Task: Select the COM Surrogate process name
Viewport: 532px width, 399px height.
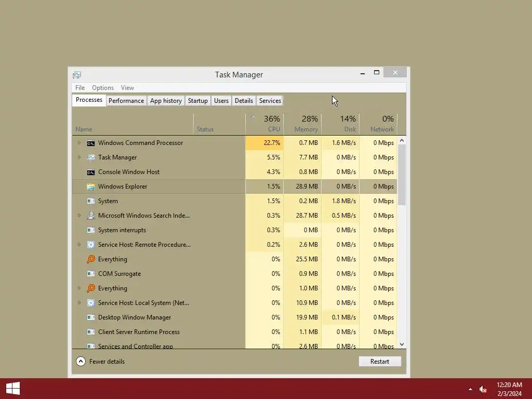Action: (x=119, y=274)
